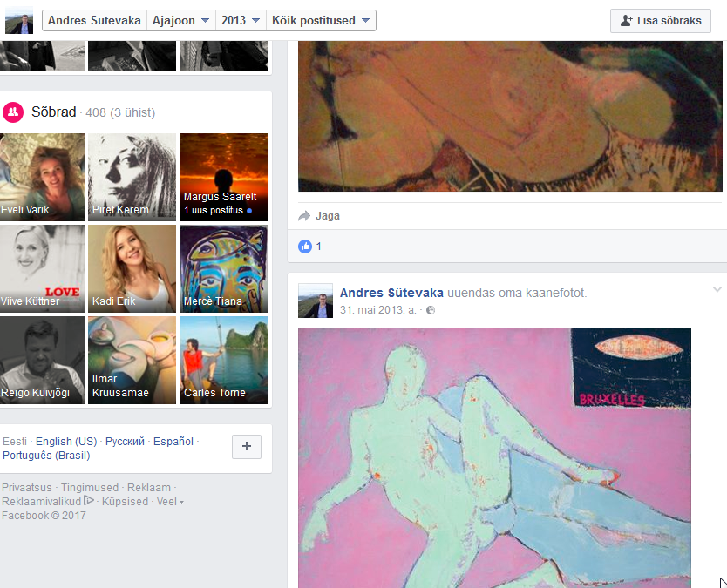
Task: Expand the Veel footer menu
Action: (x=170, y=502)
